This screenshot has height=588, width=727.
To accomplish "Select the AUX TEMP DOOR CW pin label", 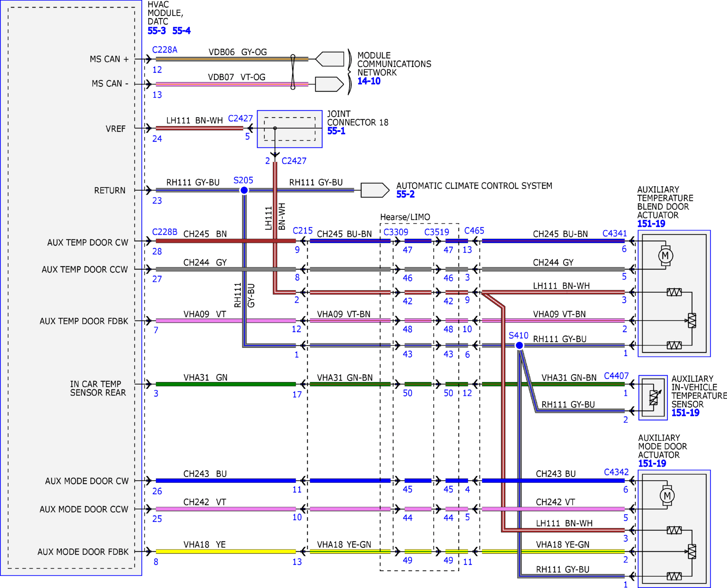I will 88,242.
